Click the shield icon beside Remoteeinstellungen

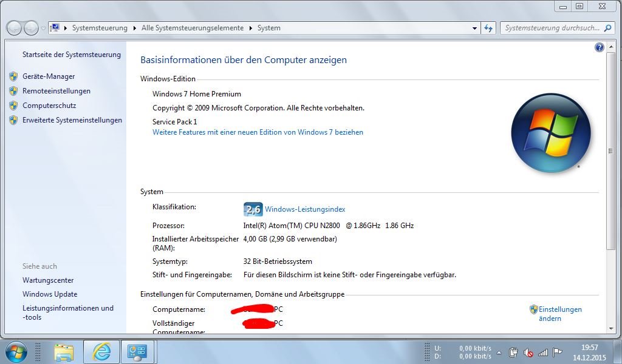tap(13, 91)
